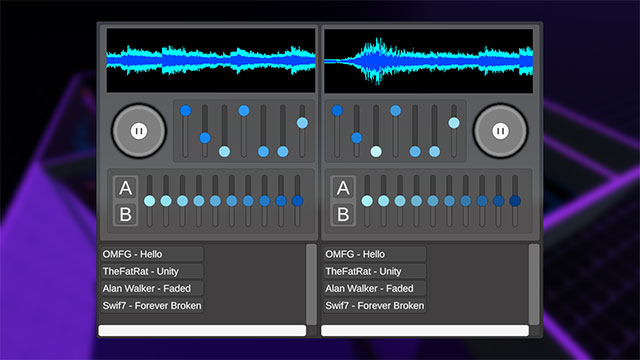Click last upper slider knob on right deck
Image resolution: width=640 pixels, height=360 pixels.
point(454,123)
